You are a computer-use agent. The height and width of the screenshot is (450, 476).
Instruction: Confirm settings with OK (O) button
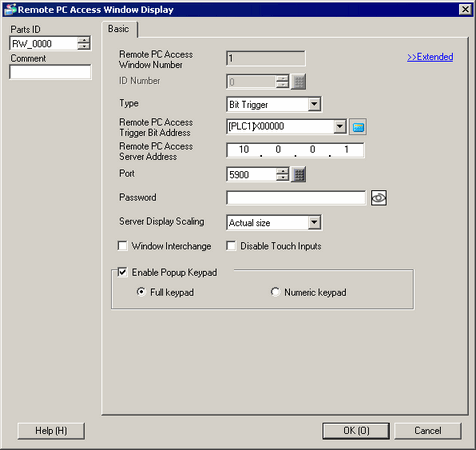[x=356, y=431]
